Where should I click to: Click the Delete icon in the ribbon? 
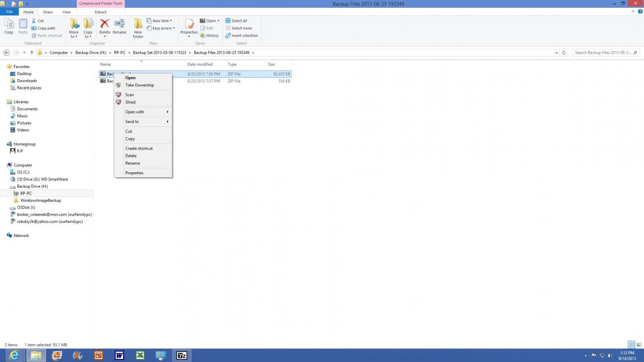104,27
